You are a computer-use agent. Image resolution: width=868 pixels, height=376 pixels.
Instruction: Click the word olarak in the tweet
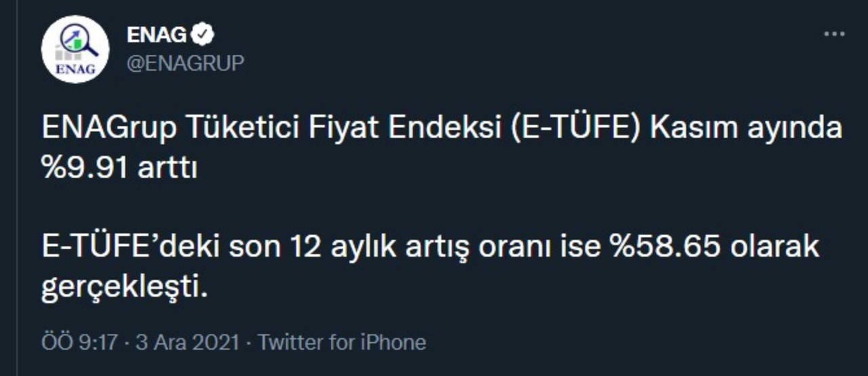click(x=774, y=248)
